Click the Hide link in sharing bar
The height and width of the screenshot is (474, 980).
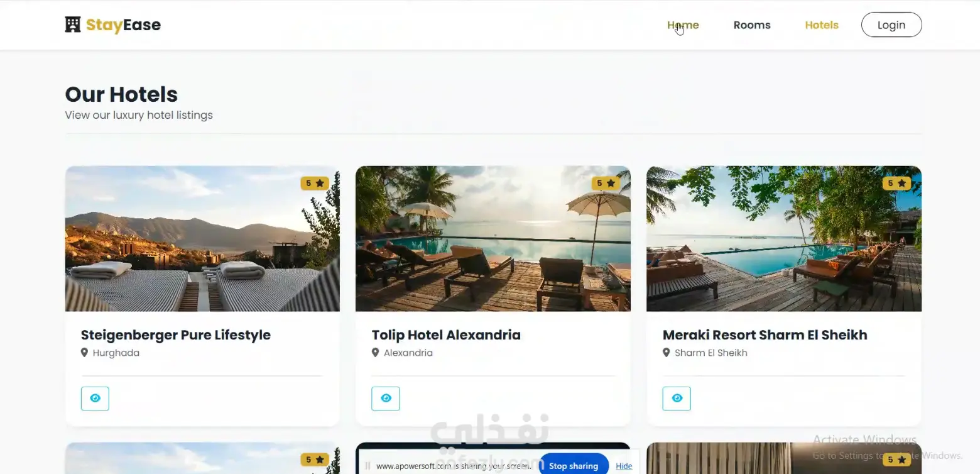coord(624,466)
